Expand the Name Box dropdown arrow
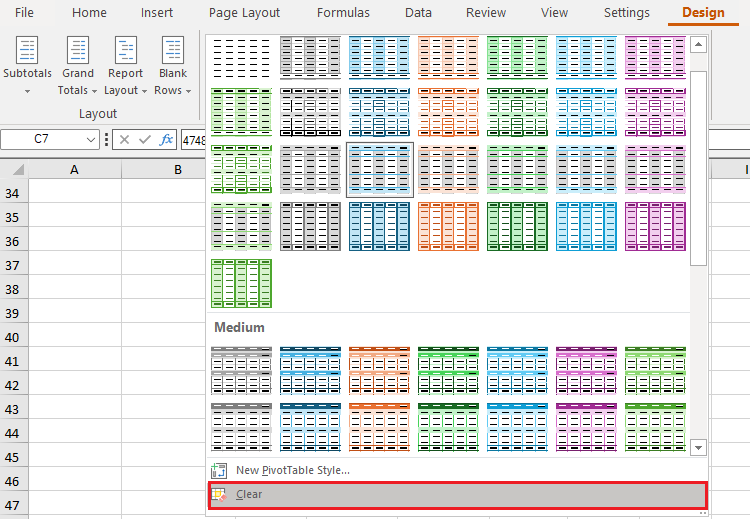Screen dimensions: 750x519 (x=91, y=139)
